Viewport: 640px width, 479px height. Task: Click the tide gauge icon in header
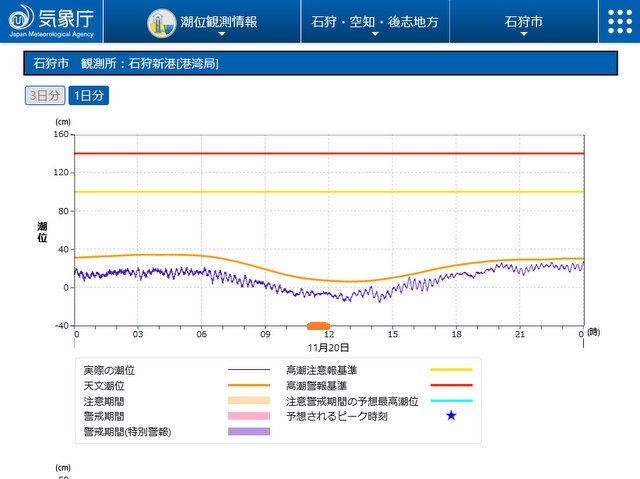[x=160, y=22]
